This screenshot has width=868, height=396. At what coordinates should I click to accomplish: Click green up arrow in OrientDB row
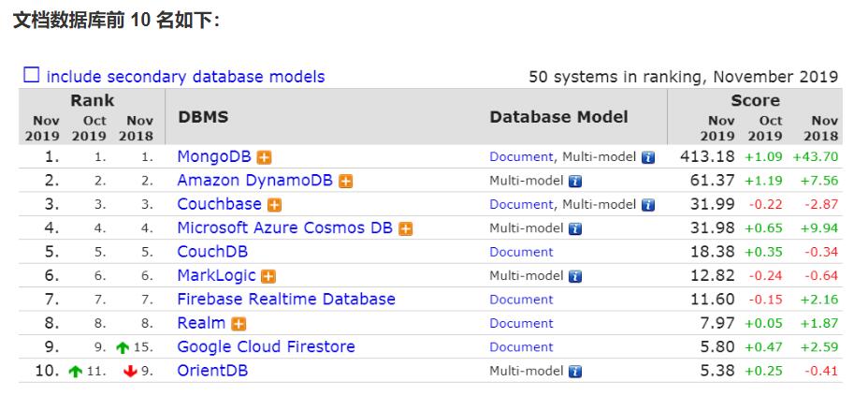75,373
